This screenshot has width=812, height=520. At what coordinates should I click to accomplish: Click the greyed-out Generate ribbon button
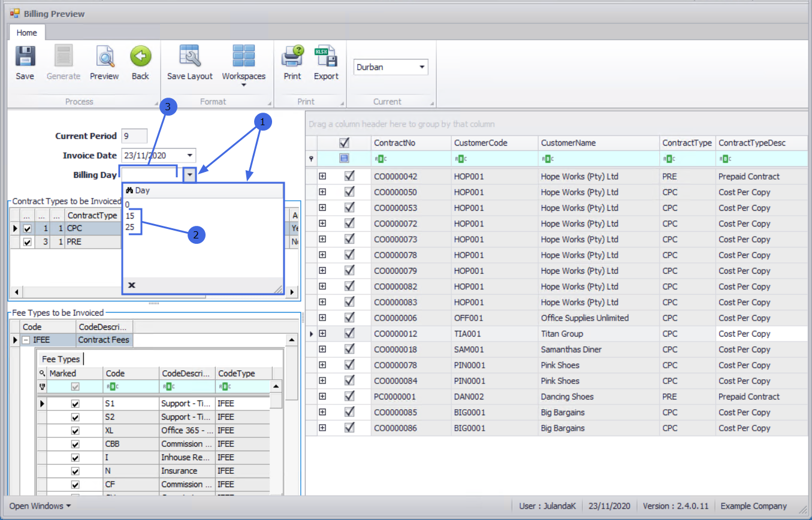(63, 63)
